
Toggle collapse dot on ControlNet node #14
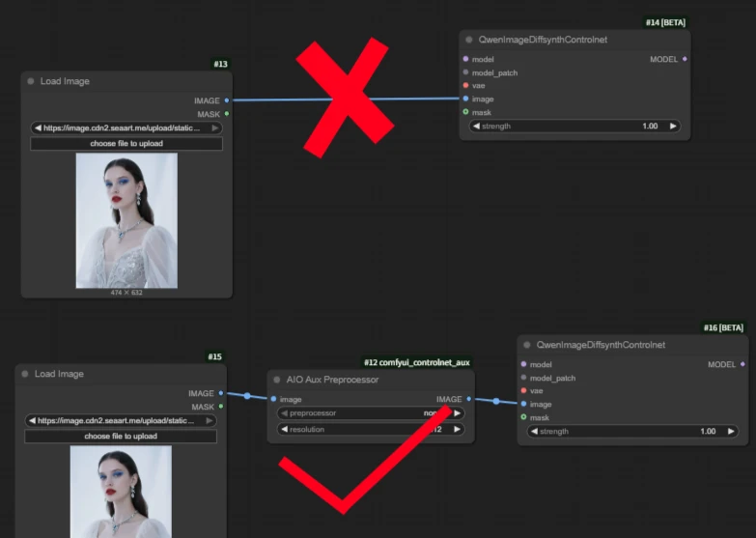469,40
